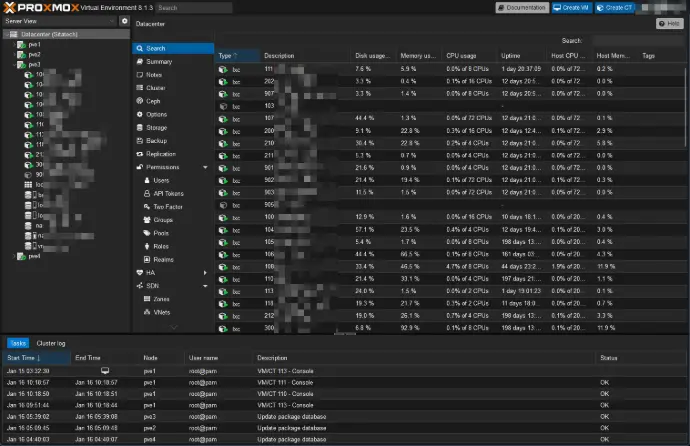Click the Documentation button
The width and height of the screenshot is (690, 446).
point(521,7)
